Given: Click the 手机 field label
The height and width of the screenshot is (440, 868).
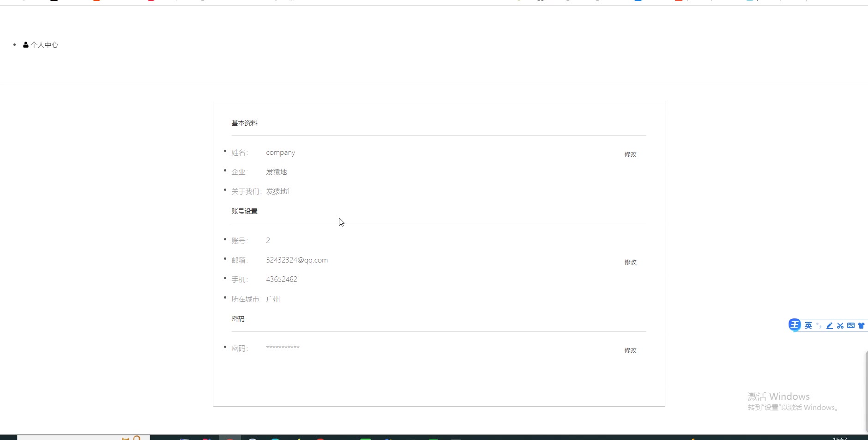Looking at the screenshot, I should tap(240, 280).
